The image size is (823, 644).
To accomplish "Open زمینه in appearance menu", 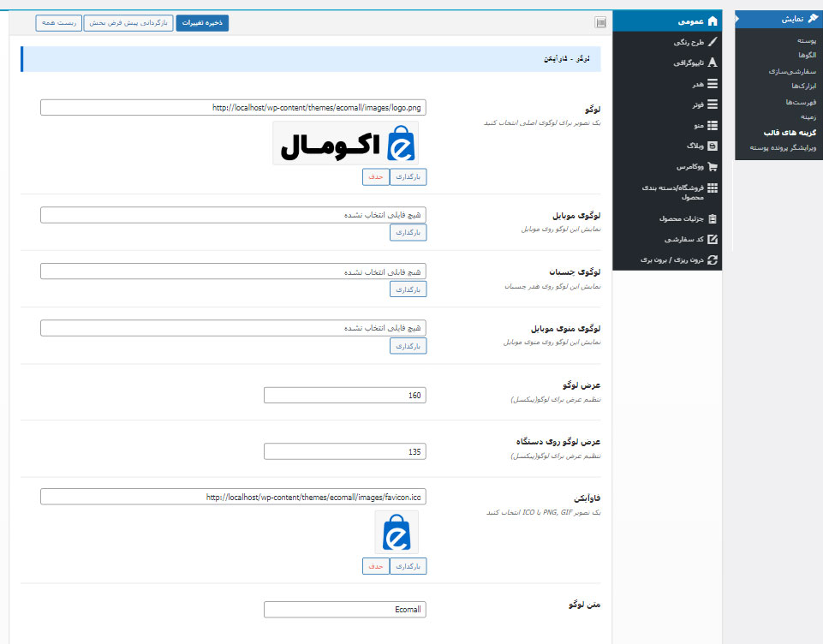I will pyautogui.click(x=808, y=116).
